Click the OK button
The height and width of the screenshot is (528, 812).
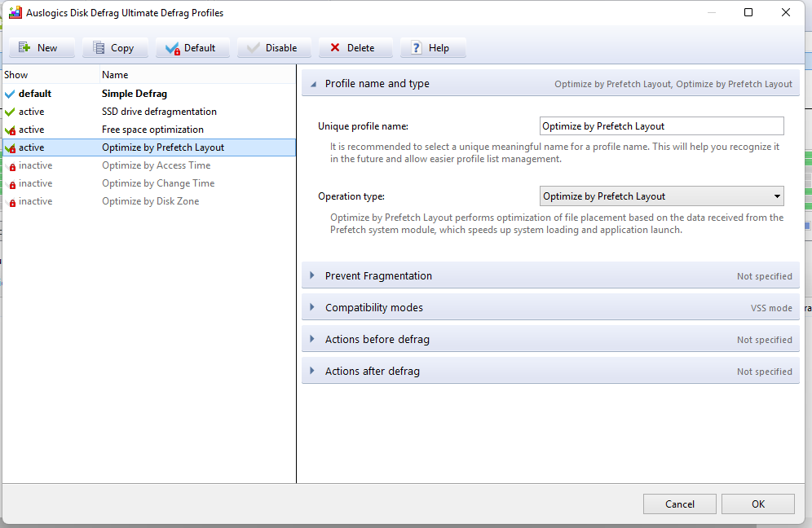click(x=757, y=504)
